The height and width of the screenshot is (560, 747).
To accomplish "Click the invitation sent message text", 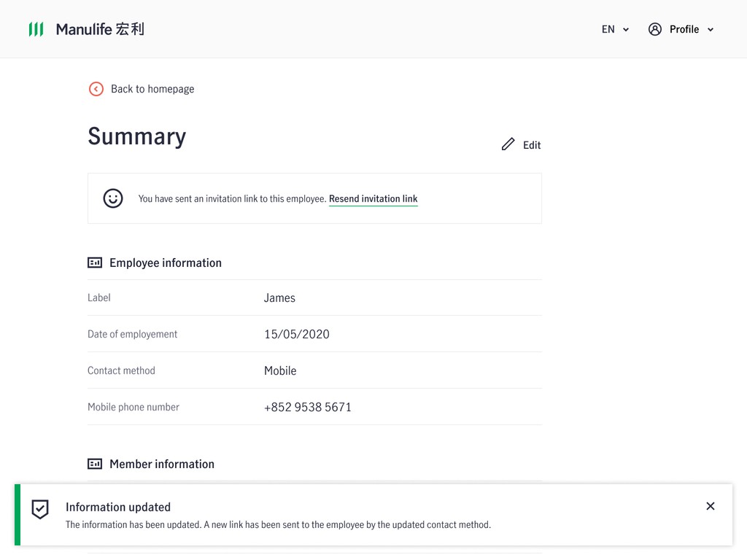I will tap(232, 198).
